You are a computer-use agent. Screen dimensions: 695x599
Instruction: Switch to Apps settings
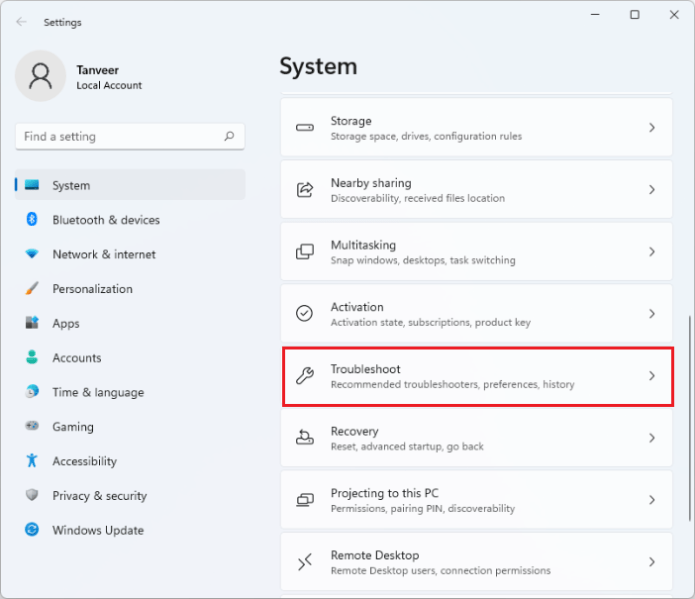[130, 323]
